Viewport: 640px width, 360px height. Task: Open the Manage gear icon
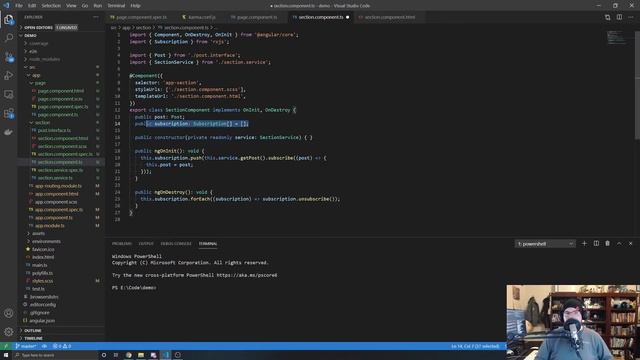point(9,331)
